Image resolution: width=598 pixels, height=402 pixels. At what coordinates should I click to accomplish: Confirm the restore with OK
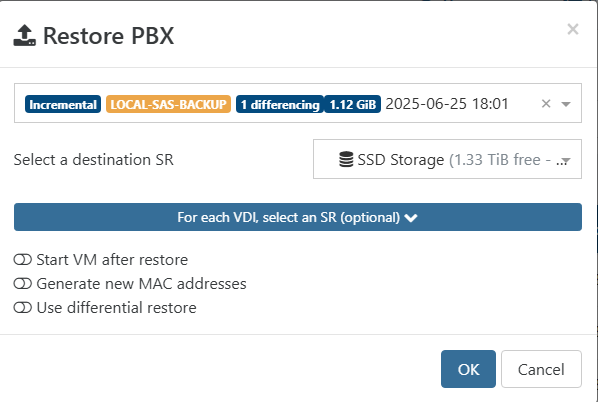click(x=468, y=369)
